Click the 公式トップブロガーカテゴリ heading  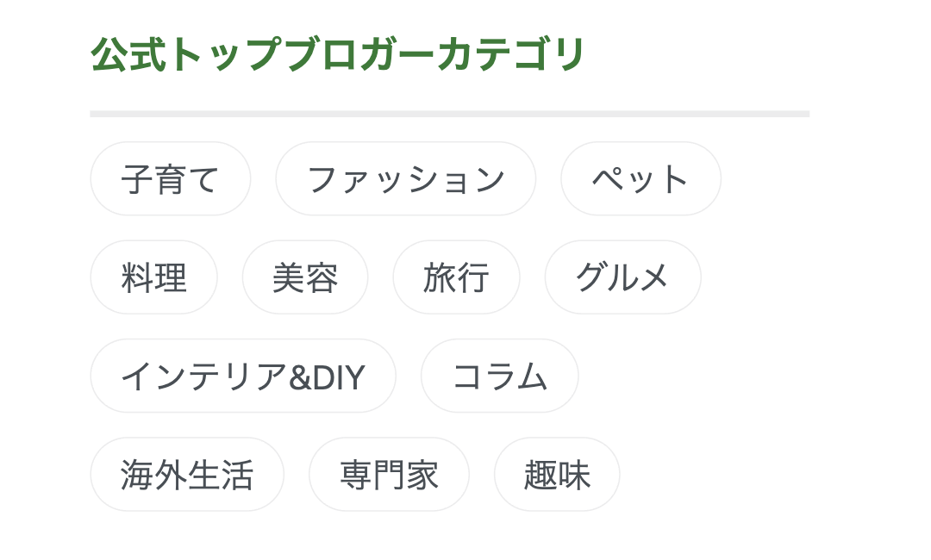coord(338,55)
